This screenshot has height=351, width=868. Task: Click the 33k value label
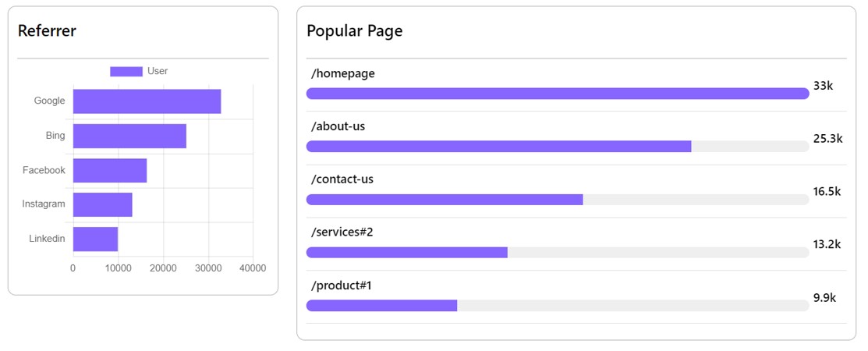824,86
